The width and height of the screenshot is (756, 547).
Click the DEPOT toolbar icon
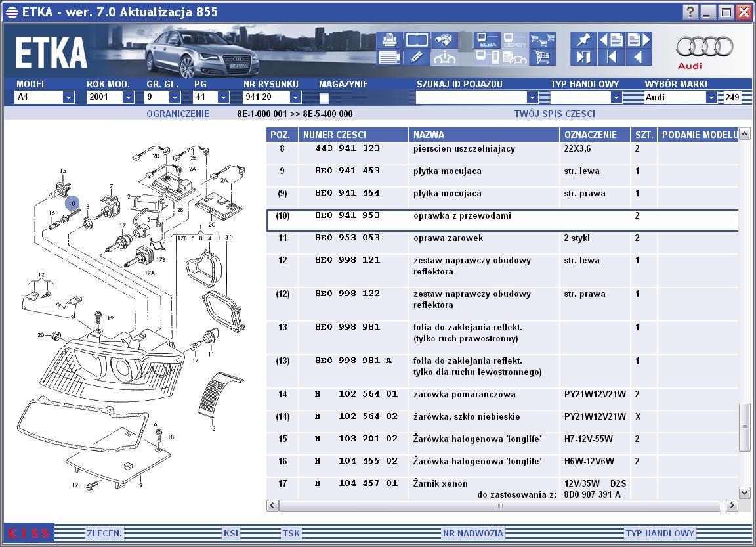(514, 40)
